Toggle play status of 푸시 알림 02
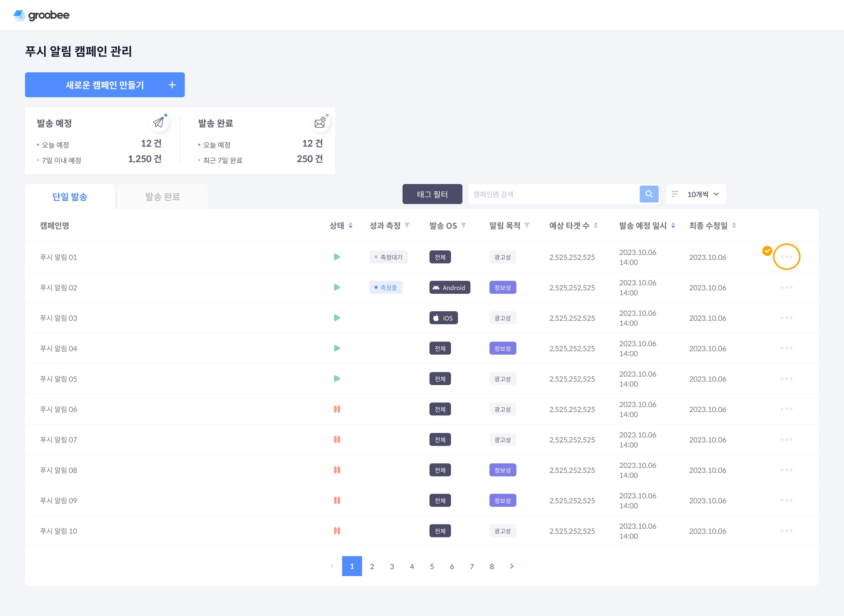The image size is (844, 616). [x=337, y=287]
